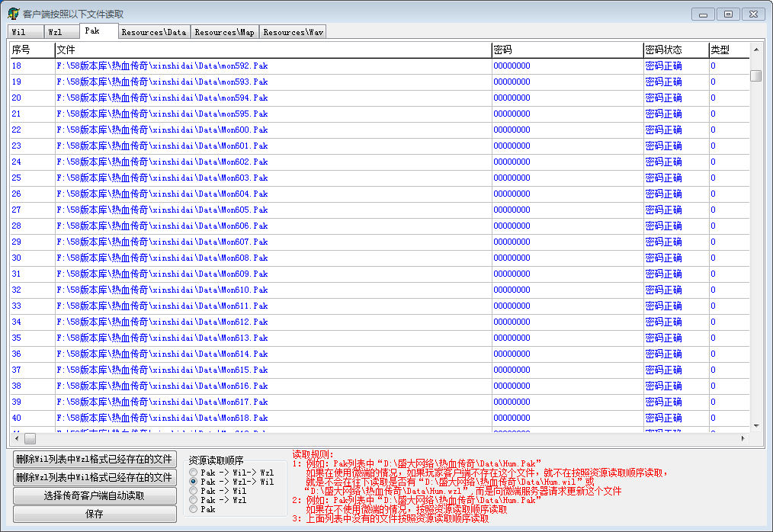This screenshot has width=773, height=532.
Task: Click 选择传奇客户端自动读取 button
Action: pos(95,495)
